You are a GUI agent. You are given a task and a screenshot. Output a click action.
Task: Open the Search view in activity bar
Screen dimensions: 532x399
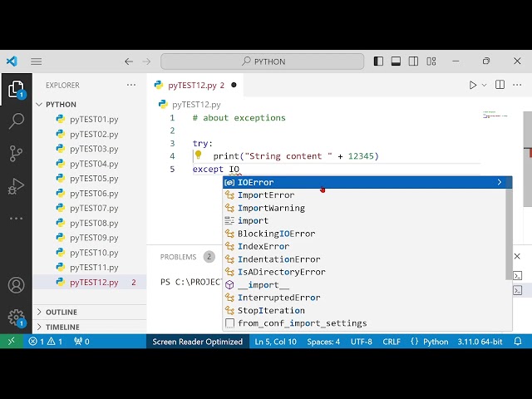16,121
